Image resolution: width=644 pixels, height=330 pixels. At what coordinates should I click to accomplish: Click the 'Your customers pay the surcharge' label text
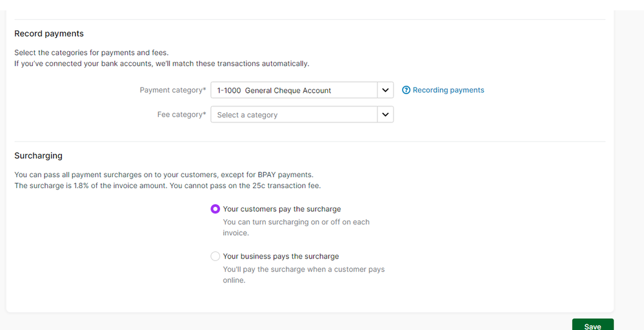pyautogui.click(x=281, y=209)
